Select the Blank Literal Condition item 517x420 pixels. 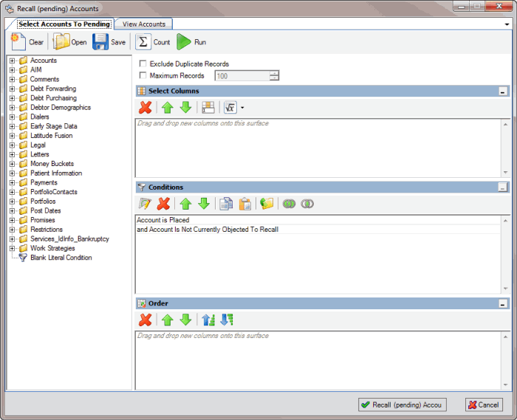point(61,258)
